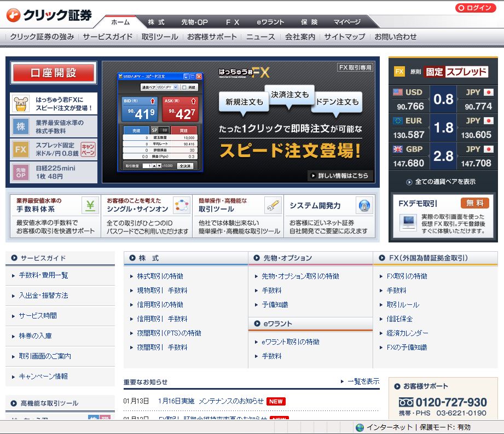Click the wrench icon of 取引ツール
504x434 pixels.
click(273, 205)
